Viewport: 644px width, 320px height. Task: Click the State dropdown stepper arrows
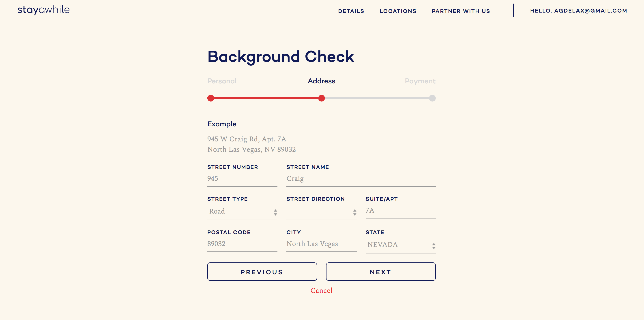pos(434,246)
